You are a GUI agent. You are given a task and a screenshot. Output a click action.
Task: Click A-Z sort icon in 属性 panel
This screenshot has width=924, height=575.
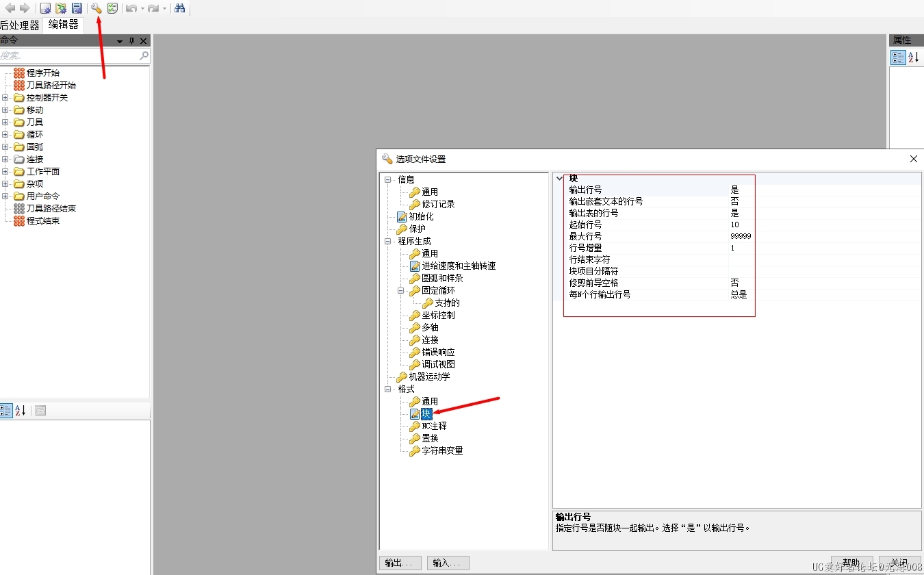[x=914, y=57]
